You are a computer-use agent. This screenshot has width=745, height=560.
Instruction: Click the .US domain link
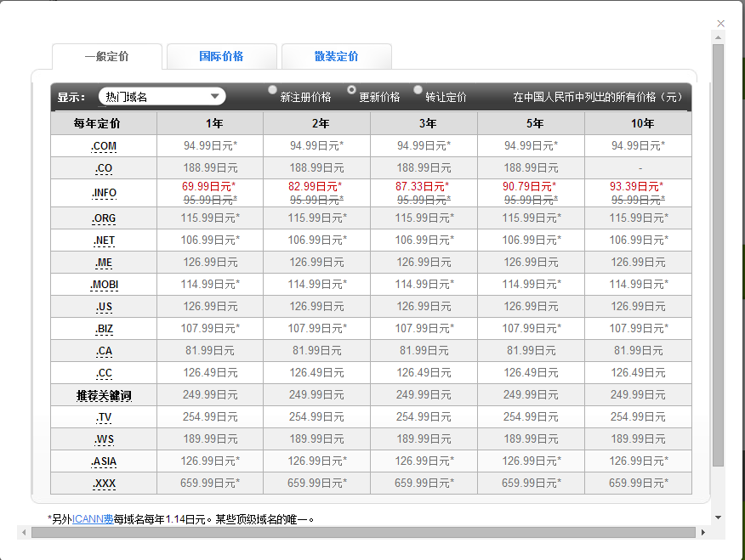(104, 307)
